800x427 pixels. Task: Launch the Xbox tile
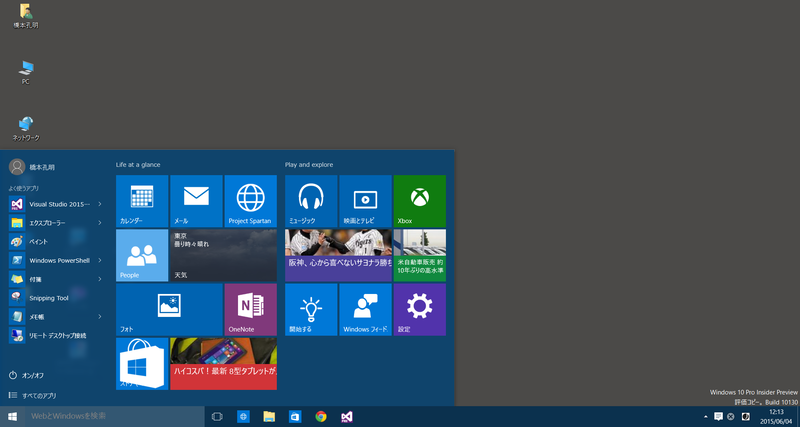click(x=419, y=201)
